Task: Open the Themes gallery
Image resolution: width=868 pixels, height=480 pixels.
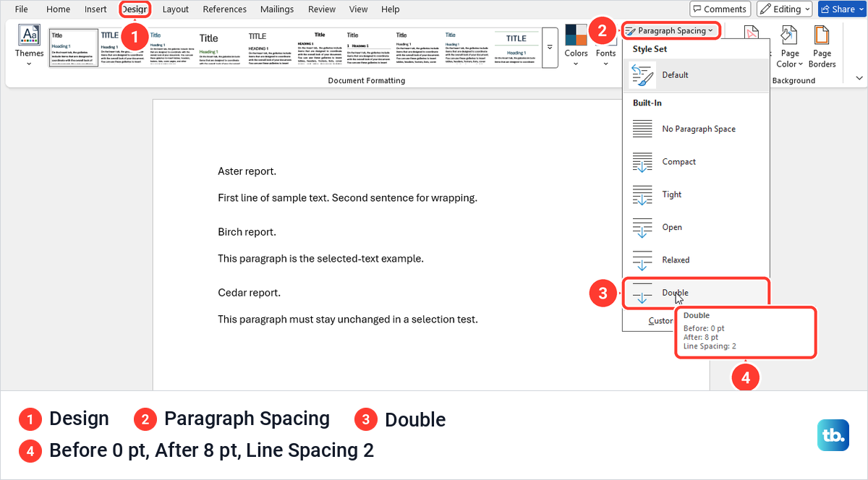Action: pyautogui.click(x=29, y=46)
